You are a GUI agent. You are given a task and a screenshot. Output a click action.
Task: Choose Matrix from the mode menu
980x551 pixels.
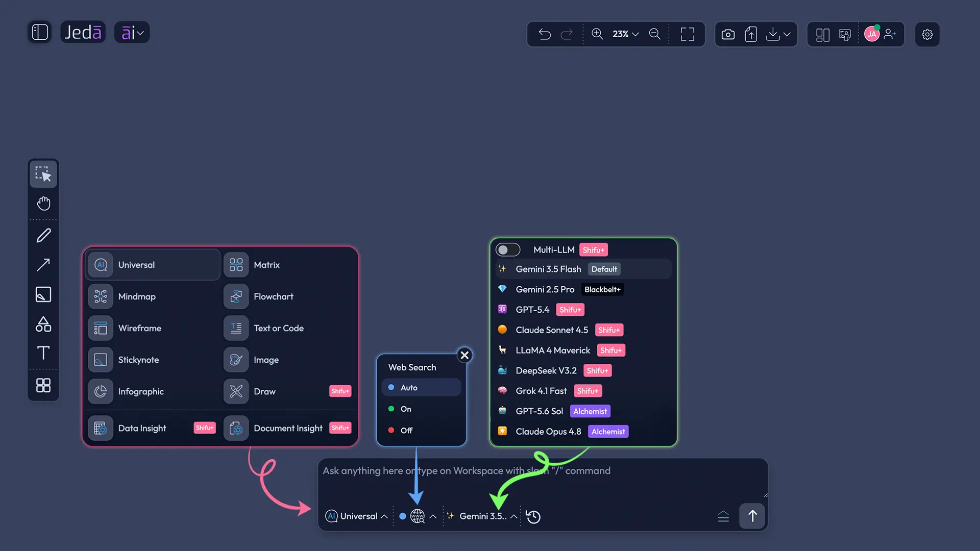point(288,265)
